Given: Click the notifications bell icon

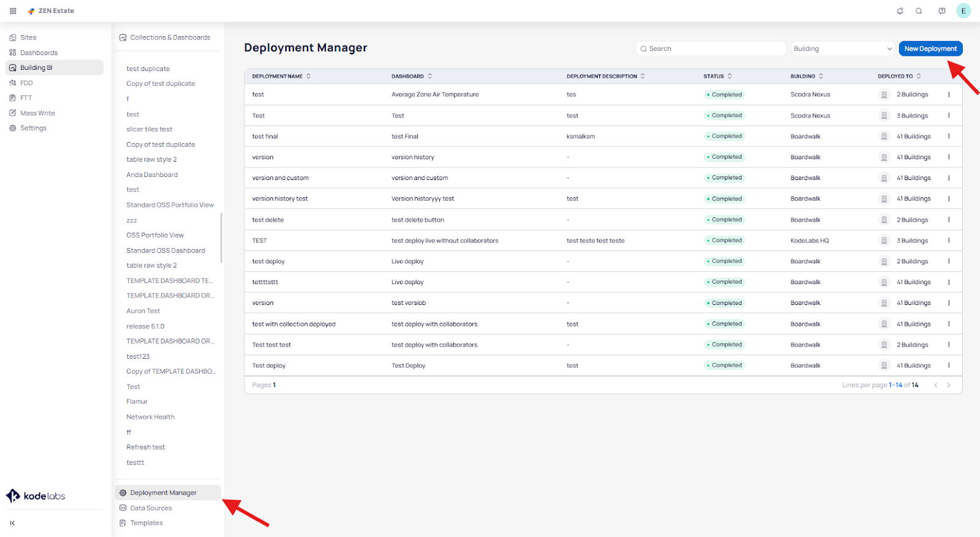Looking at the screenshot, I should 900,11.
